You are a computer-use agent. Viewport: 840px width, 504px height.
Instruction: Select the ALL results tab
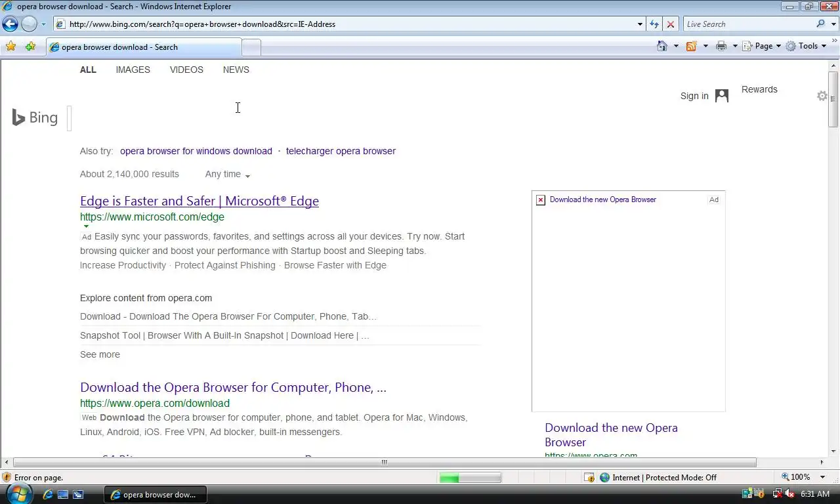88,70
